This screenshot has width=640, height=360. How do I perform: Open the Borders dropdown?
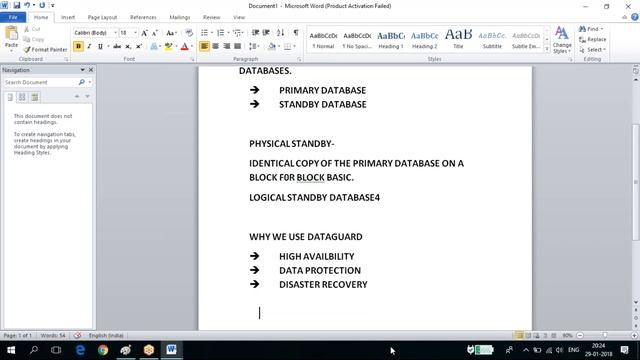295,46
